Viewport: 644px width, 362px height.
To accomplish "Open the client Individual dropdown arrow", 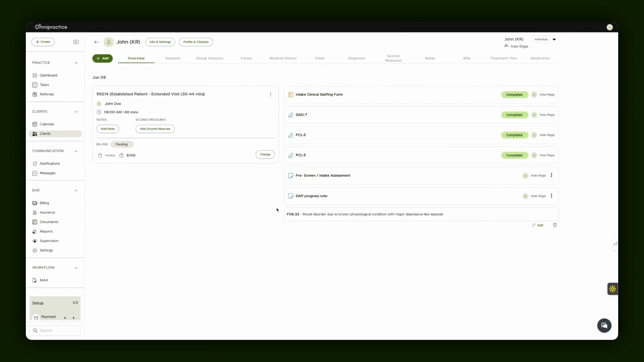I will tap(554, 40).
